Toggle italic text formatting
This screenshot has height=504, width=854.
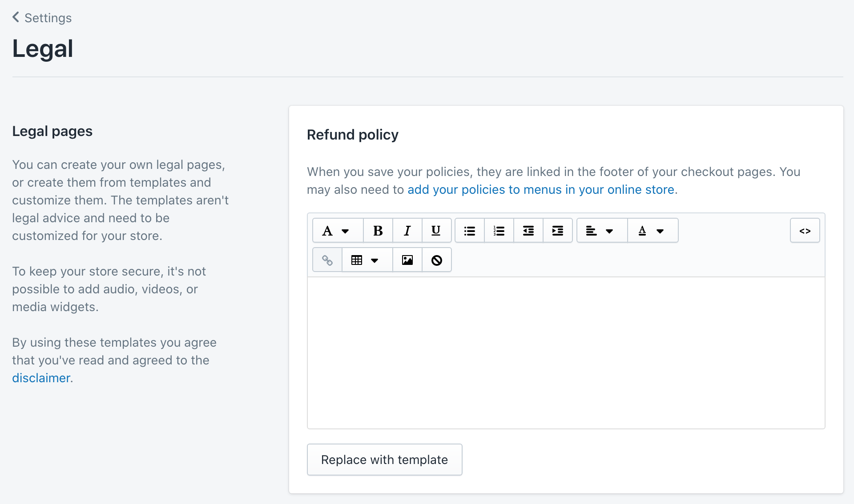tap(407, 231)
